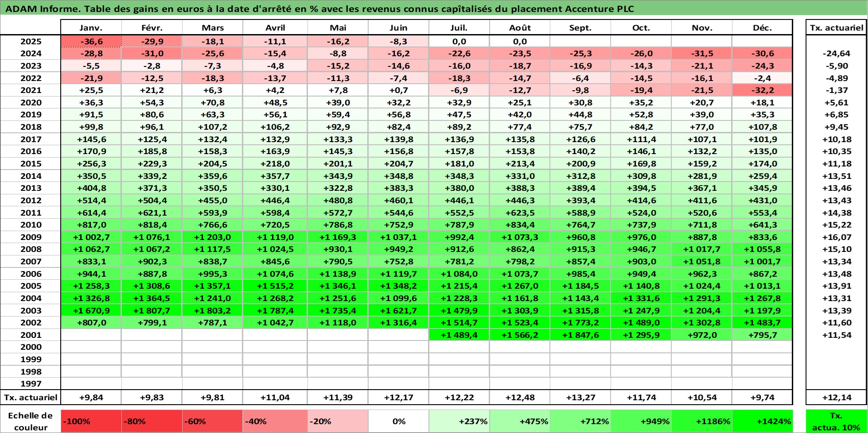868x433 pixels.
Task: Click the +70,8 cell for March 2020
Action: click(x=212, y=102)
